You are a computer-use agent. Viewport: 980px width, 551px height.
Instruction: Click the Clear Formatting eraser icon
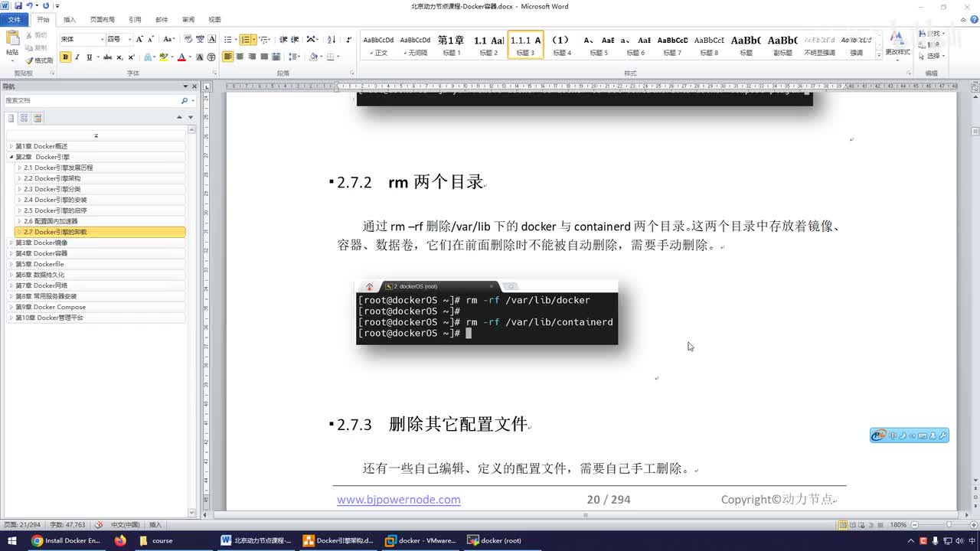pyautogui.click(x=188, y=39)
